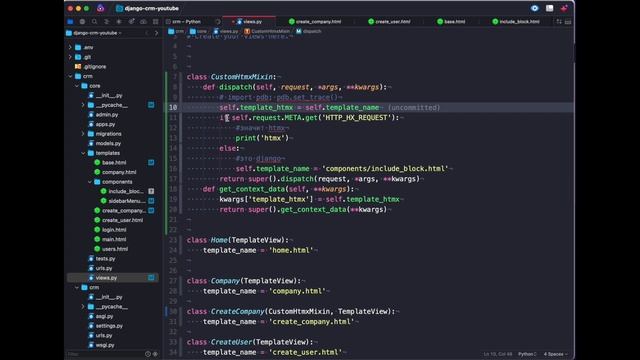640x360 pixels.
Task: Switch to include_block.html tab
Action: coord(516,22)
